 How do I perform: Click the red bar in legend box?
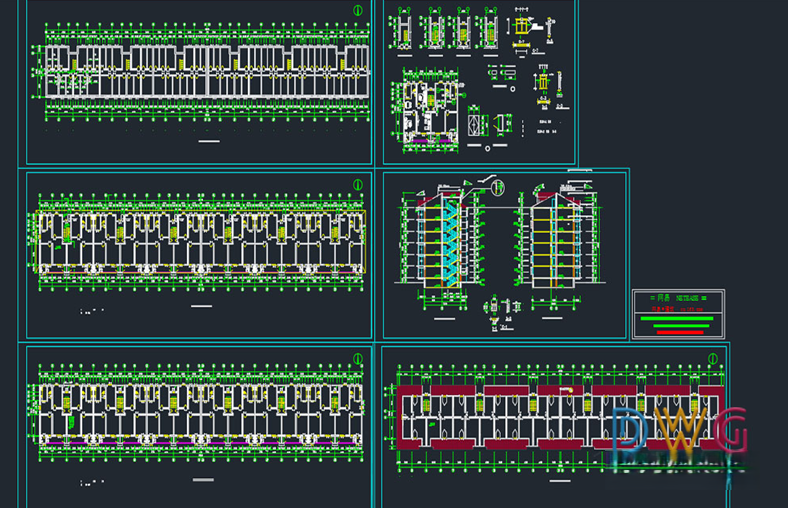coord(680,332)
